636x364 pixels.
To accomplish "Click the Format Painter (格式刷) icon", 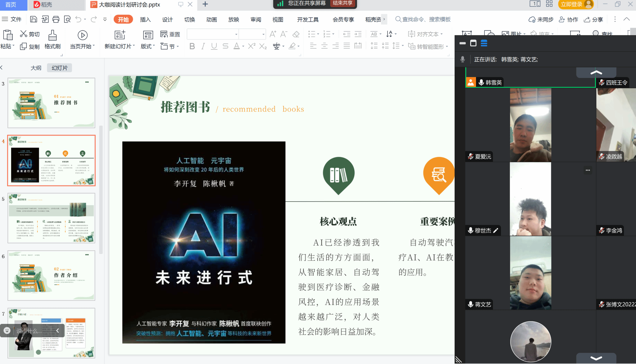I will coord(52,35).
